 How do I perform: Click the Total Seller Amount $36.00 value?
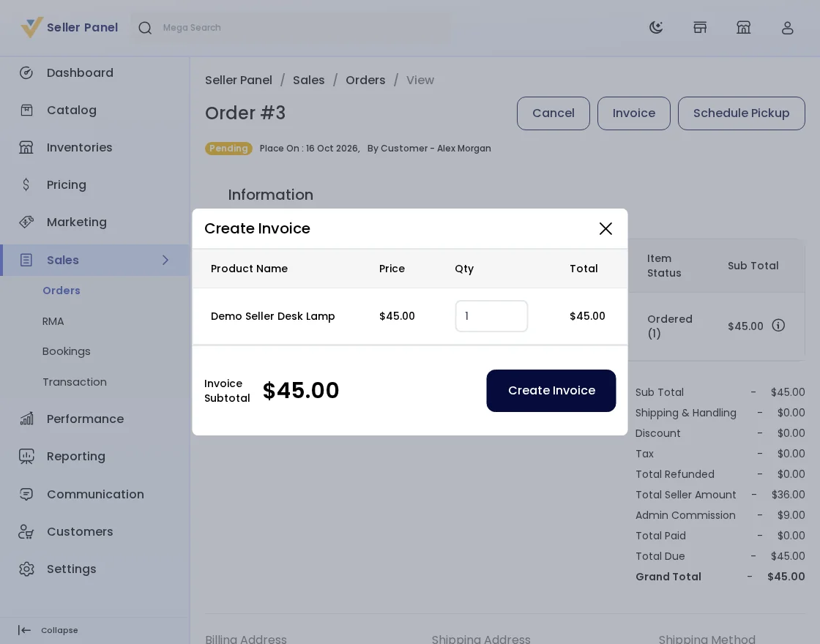click(788, 495)
